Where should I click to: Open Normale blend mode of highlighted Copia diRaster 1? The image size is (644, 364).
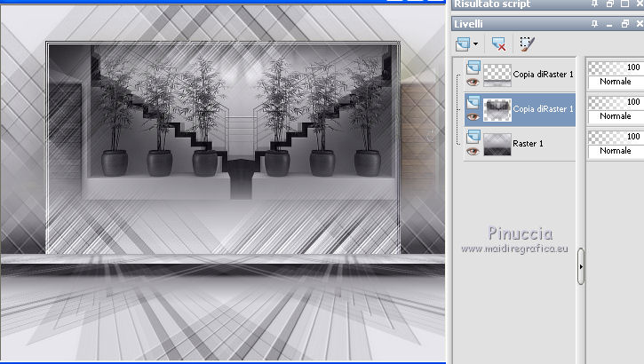click(x=616, y=116)
